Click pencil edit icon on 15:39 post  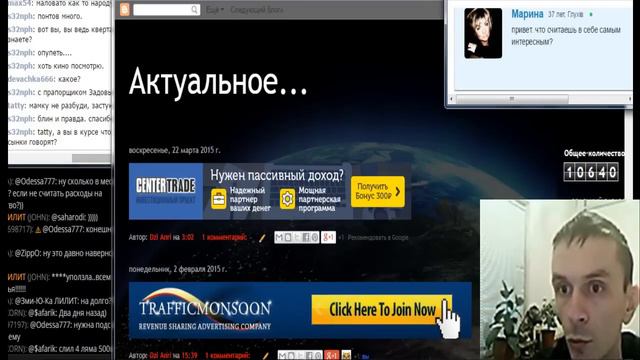pyautogui.click(x=265, y=356)
